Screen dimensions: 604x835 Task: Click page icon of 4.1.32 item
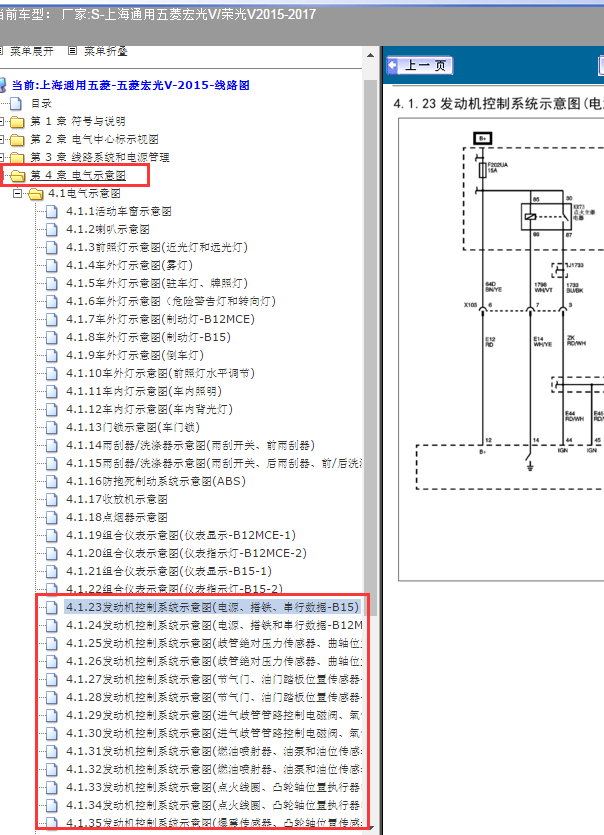[52, 769]
